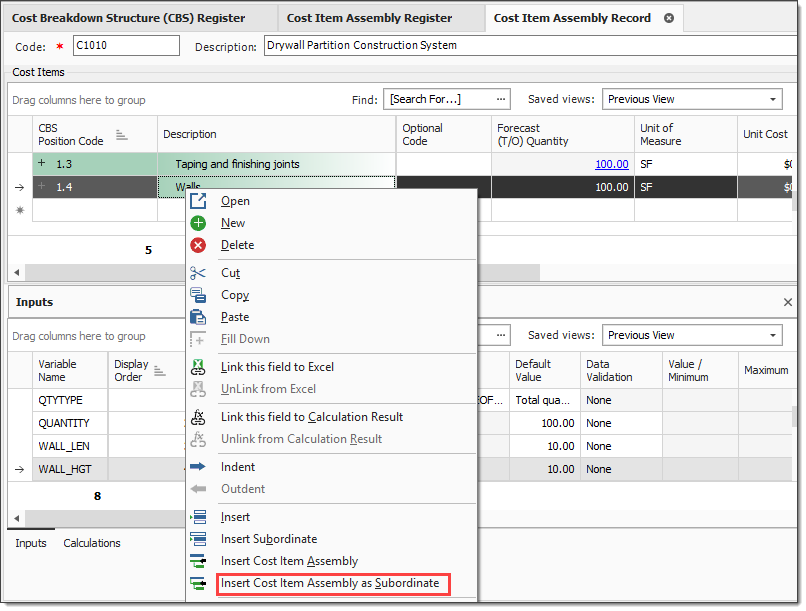Click into the Code field C1010
806x611 pixels.
(x=125, y=46)
